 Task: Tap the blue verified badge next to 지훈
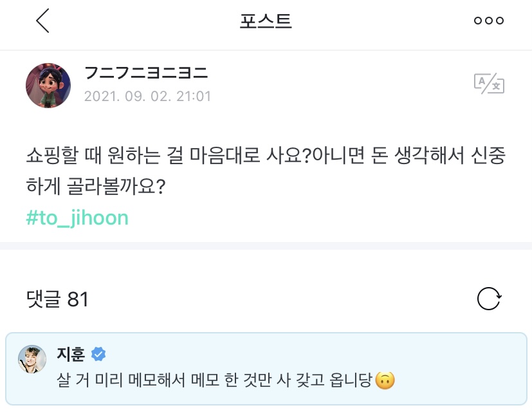98,353
